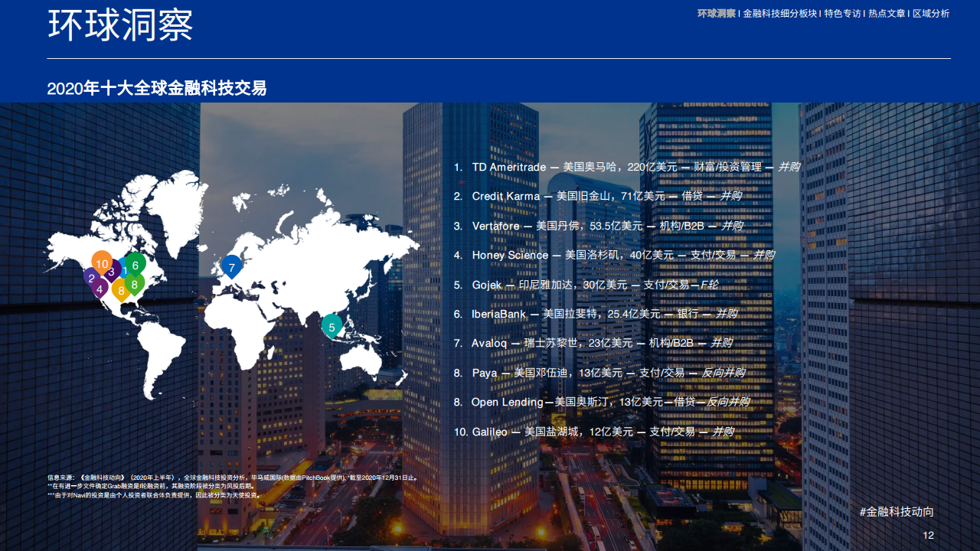Select the TD Ameritrade list entry
The height and width of the screenshot is (551, 980).
(626, 167)
